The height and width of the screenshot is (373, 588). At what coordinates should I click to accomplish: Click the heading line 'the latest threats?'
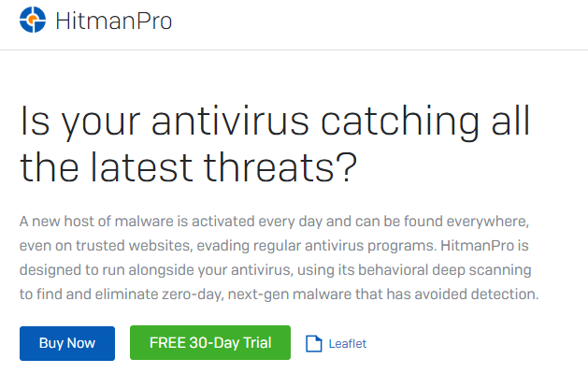(x=188, y=167)
